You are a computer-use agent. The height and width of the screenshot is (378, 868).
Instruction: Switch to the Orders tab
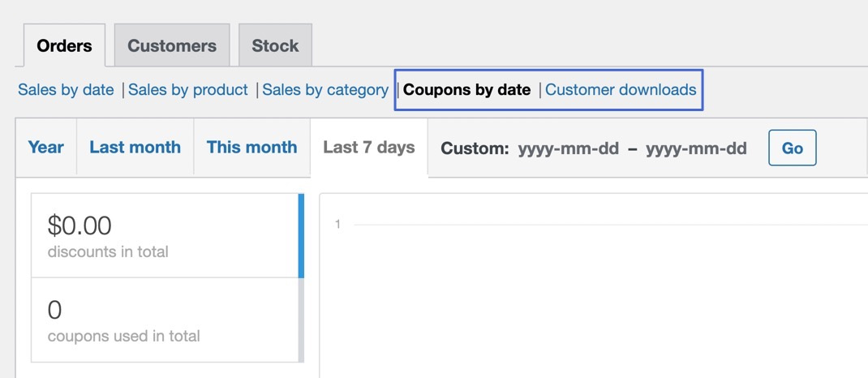(64, 45)
